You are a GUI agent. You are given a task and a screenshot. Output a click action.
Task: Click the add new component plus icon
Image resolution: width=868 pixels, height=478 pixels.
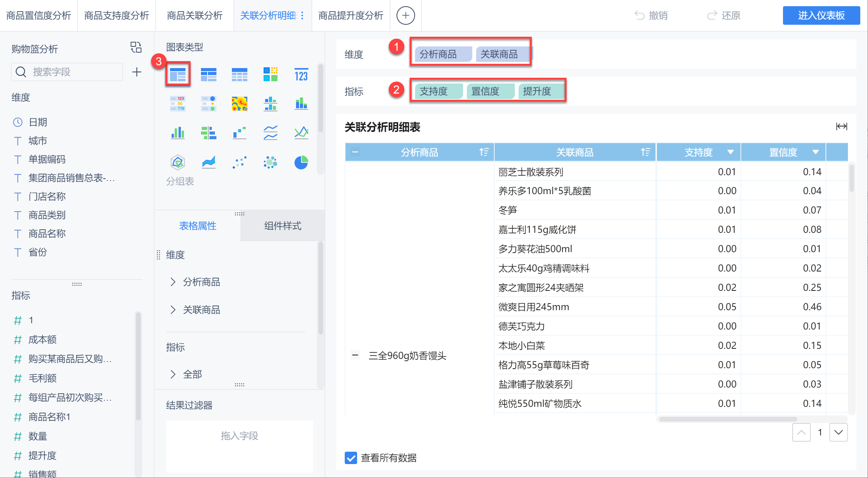tap(405, 15)
